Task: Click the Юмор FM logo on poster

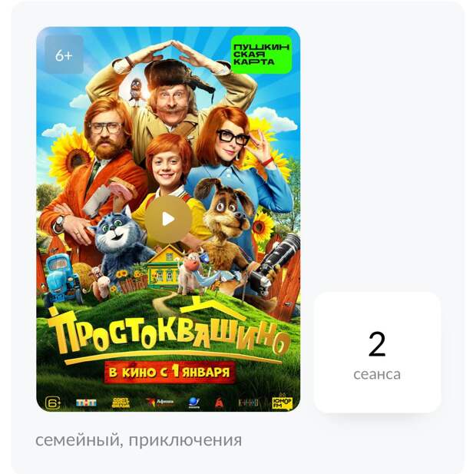Action: pos(282,402)
